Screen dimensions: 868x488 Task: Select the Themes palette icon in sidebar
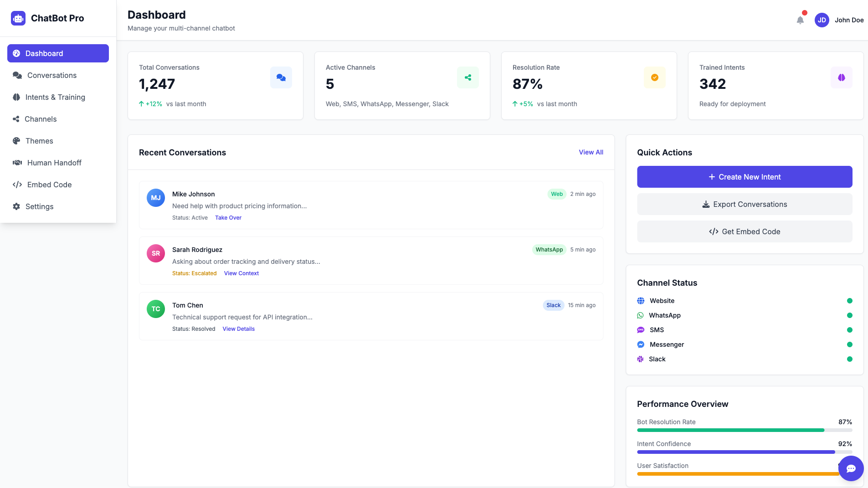click(x=16, y=141)
